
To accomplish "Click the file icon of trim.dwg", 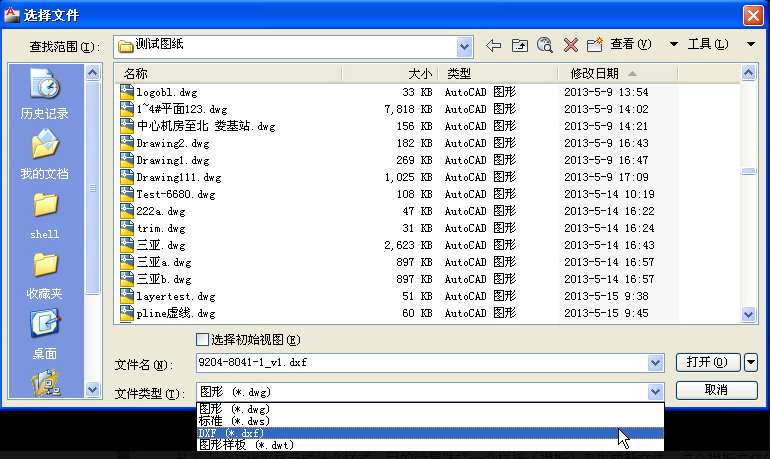I will point(127,228).
